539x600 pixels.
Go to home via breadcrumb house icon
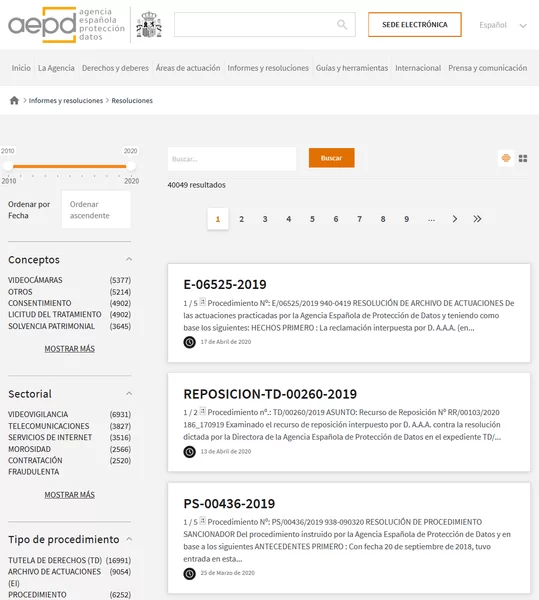pos(14,100)
